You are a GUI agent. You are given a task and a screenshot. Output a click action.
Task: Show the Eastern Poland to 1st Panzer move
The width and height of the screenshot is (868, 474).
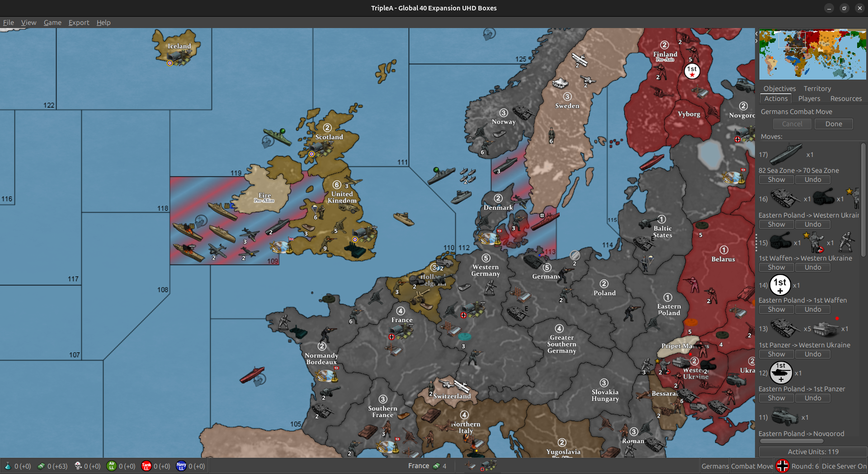(776, 398)
